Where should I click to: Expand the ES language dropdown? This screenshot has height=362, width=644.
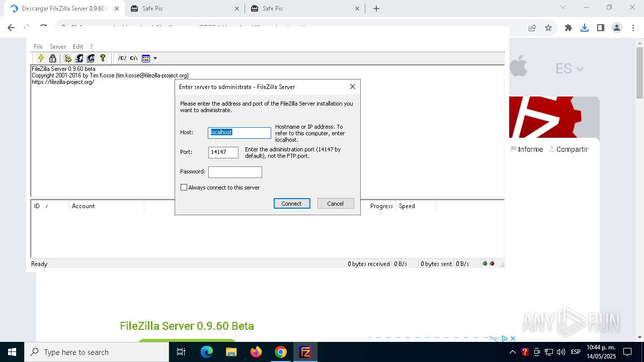click(570, 68)
